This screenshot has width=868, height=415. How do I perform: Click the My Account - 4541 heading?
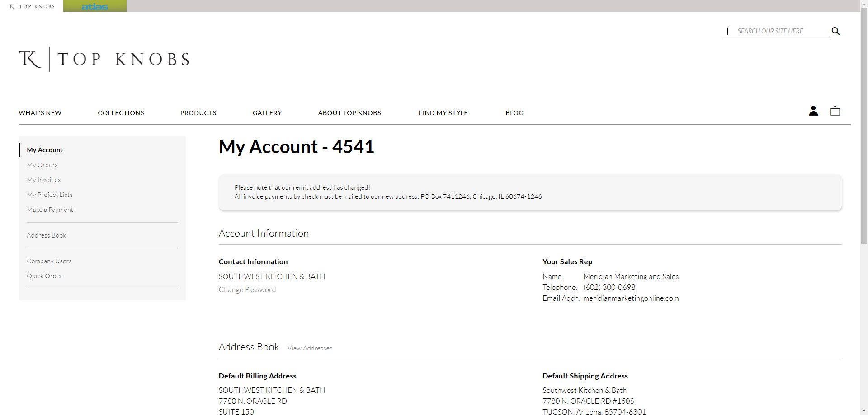(x=297, y=147)
